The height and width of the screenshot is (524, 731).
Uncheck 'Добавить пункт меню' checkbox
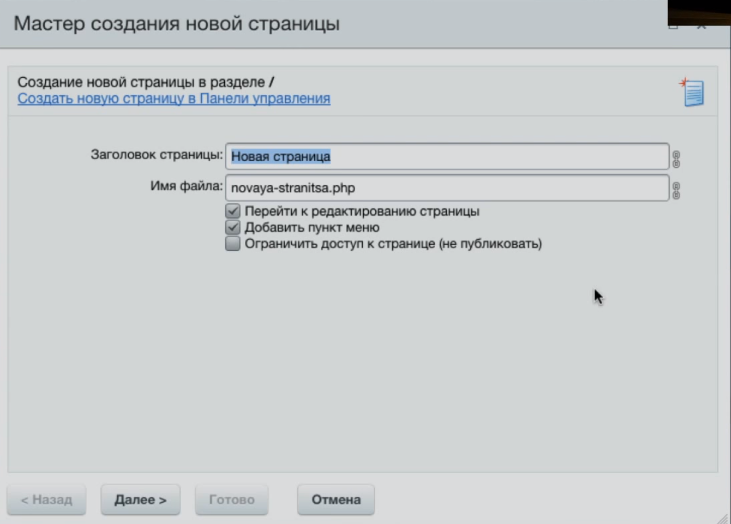pos(233,227)
